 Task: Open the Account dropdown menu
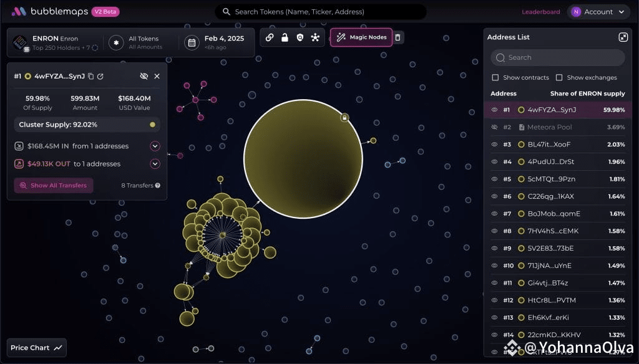(598, 12)
